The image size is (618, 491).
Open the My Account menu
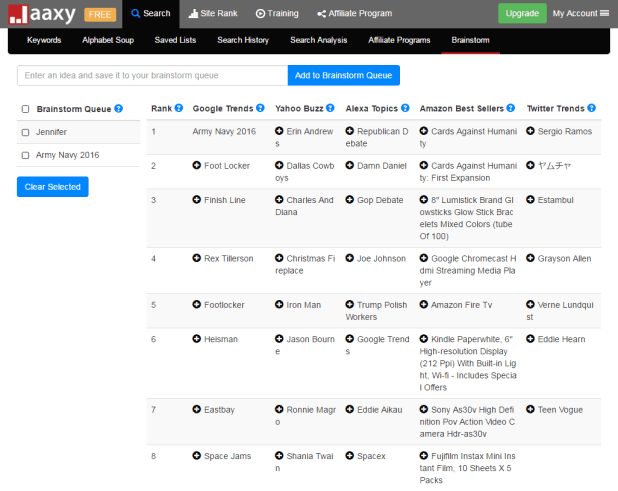click(x=581, y=13)
